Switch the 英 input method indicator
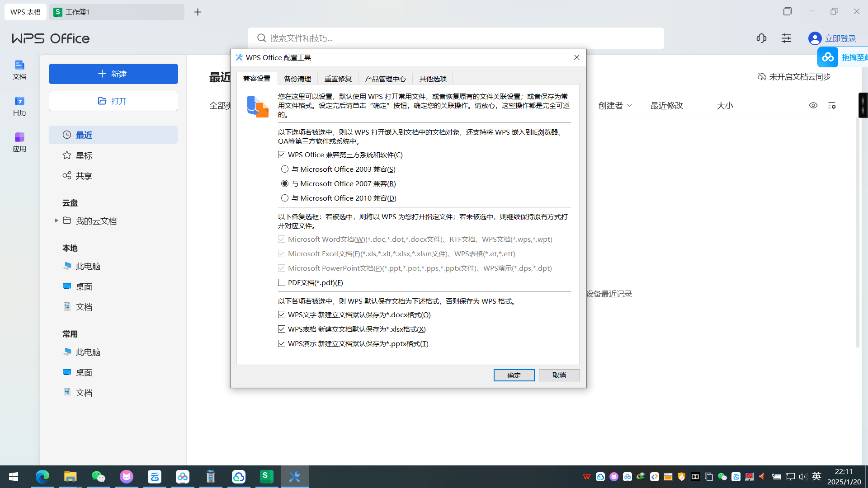This screenshot has height=488, width=868. [x=816, y=477]
